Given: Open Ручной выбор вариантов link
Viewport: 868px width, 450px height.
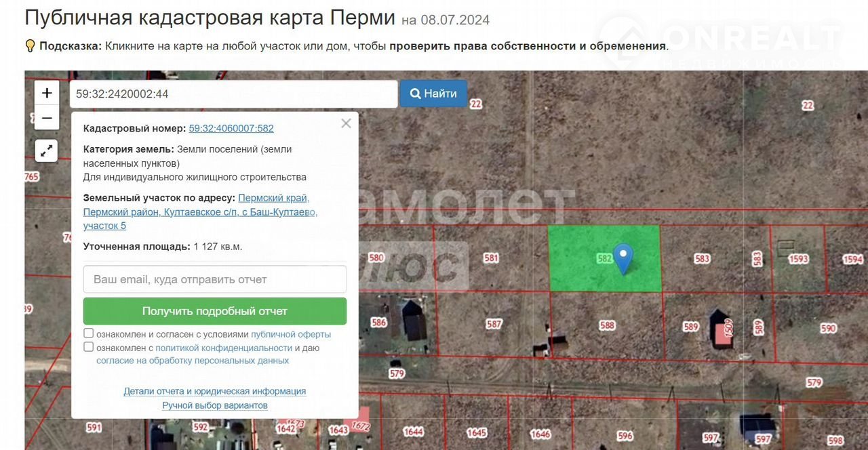Looking at the screenshot, I should pos(214,405).
